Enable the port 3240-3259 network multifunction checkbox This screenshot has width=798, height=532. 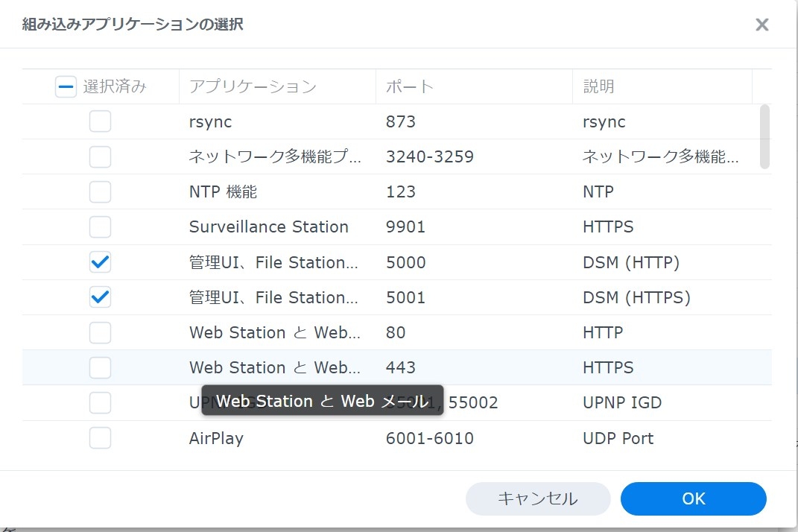tap(100, 156)
